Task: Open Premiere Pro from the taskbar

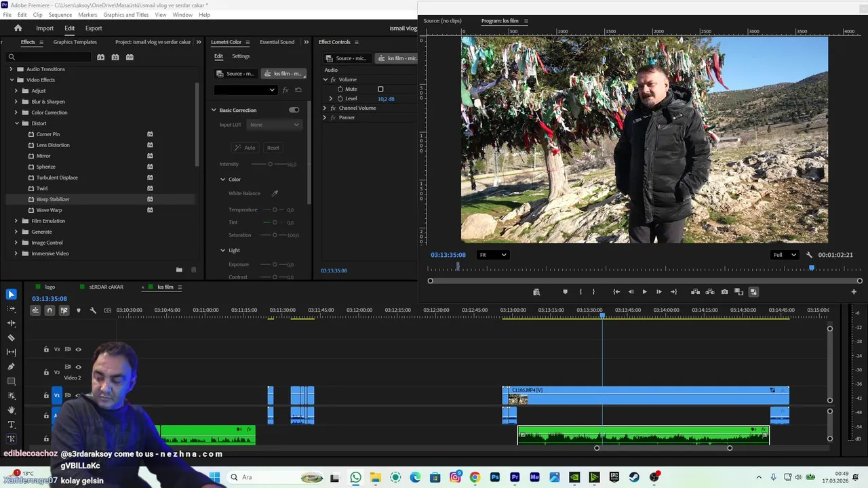Action: 515,477
